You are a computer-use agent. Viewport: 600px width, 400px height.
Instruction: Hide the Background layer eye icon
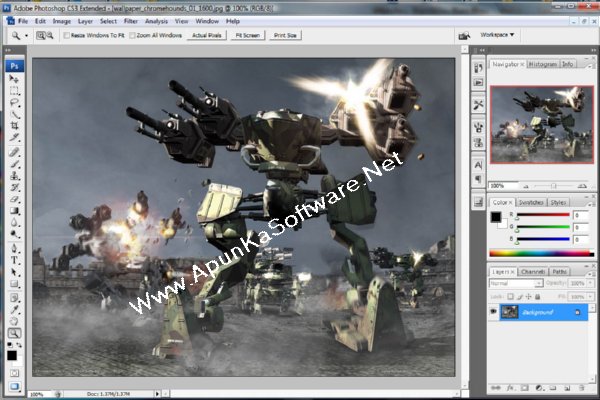(x=493, y=312)
